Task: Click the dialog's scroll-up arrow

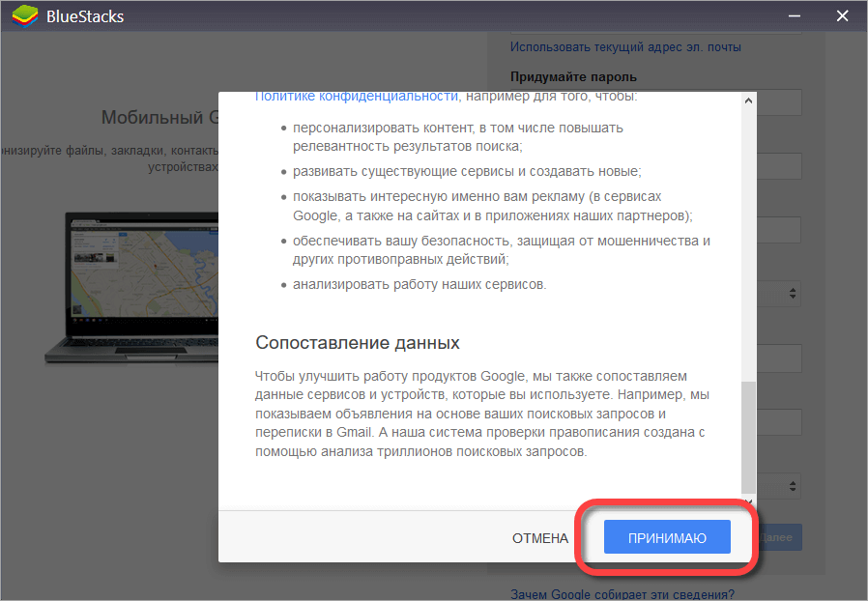Action: coord(748,99)
